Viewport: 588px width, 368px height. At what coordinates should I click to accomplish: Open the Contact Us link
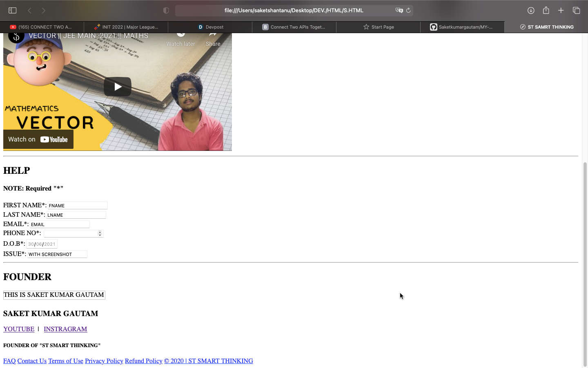click(x=32, y=361)
